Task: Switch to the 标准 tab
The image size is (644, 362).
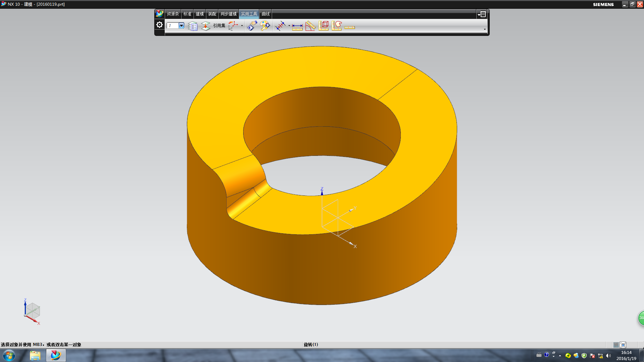Action: (187, 14)
